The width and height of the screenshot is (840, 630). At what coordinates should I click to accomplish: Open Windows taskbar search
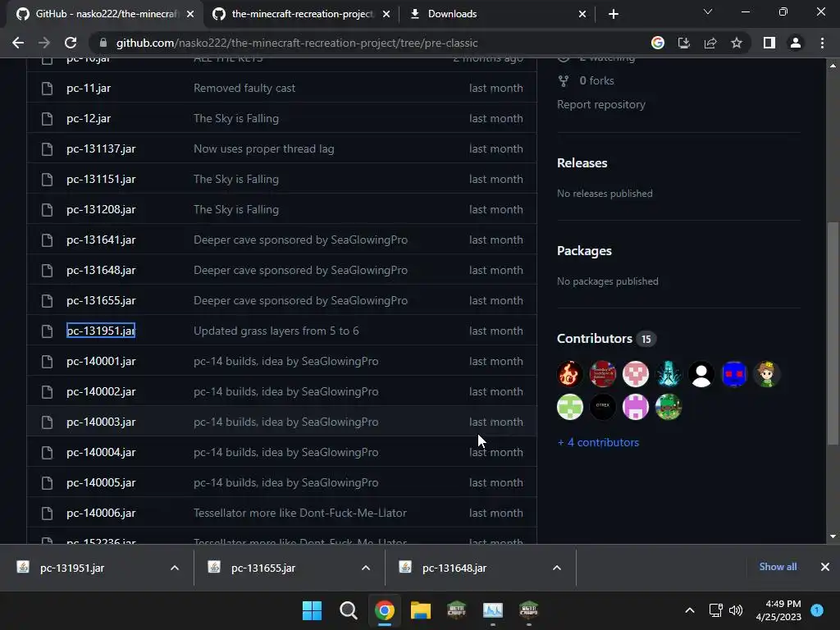tap(348, 610)
